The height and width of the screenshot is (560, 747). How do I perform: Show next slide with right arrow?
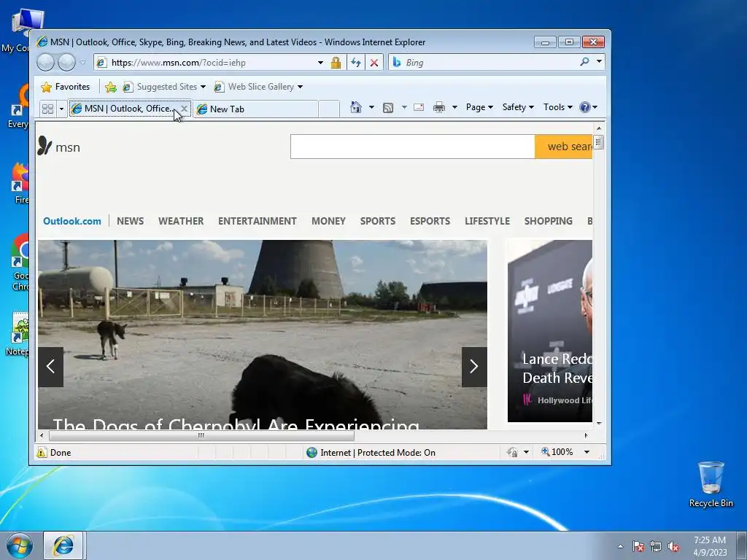(474, 366)
